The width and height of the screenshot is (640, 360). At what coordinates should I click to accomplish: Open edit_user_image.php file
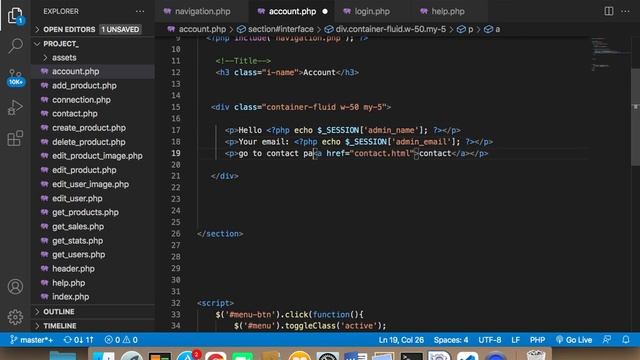[x=93, y=184]
